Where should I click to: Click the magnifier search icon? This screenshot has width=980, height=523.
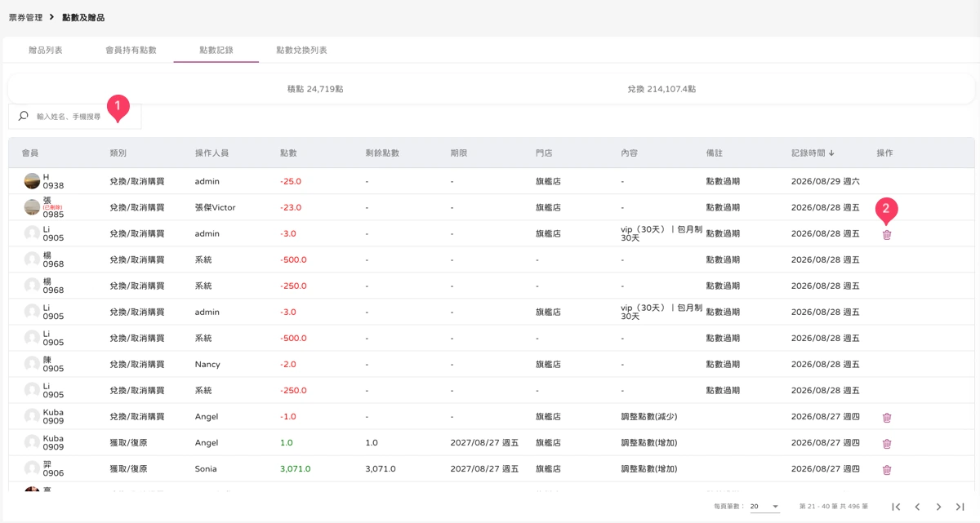pos(23,117)
